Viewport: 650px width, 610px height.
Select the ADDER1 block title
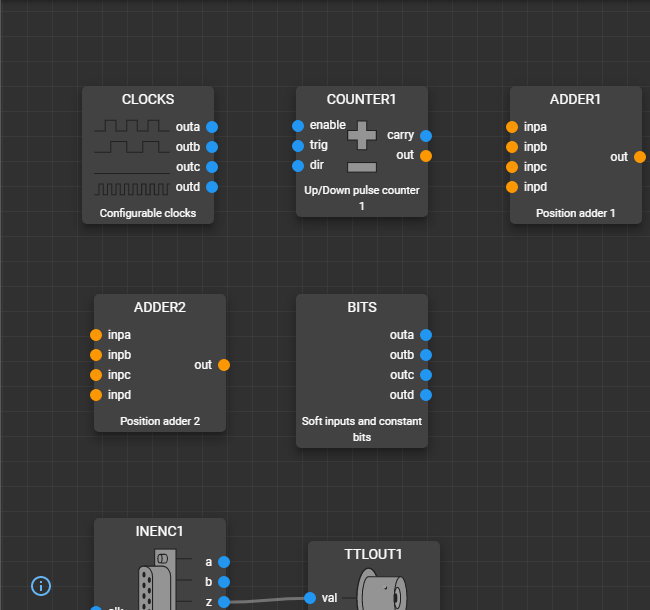(575, 99)
